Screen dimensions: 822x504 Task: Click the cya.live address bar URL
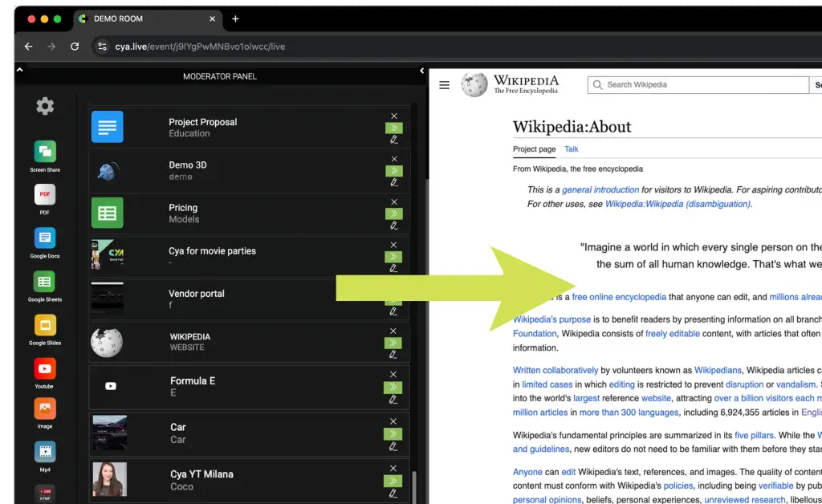click(x=200, y=47)
